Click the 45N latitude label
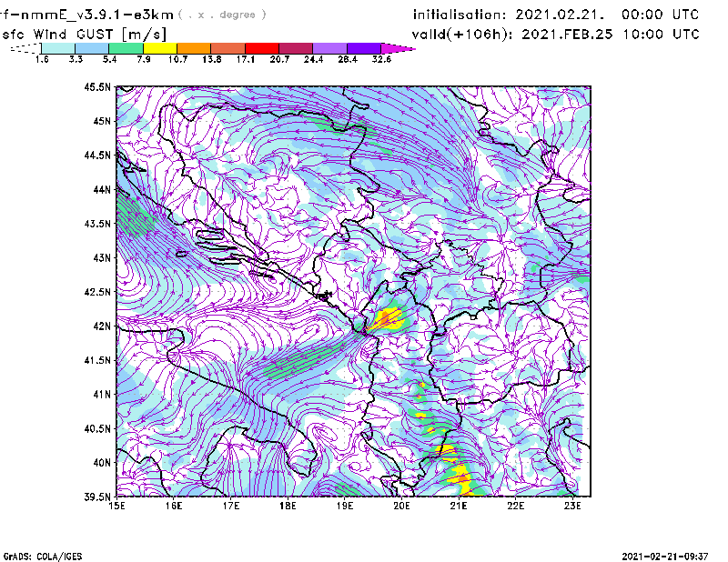The width and height of the screenshot is (728, 562). tap(102, 121)
